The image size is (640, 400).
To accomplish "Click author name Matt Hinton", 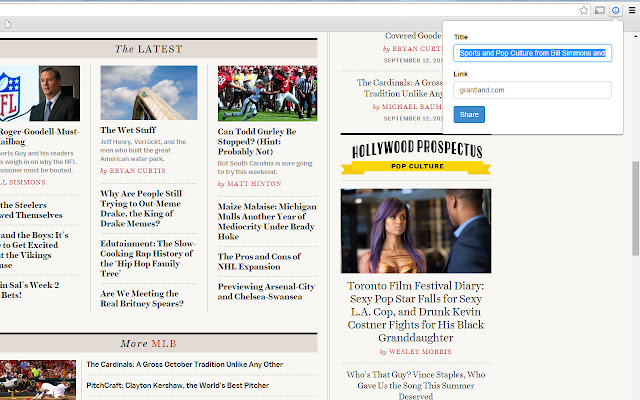I will [x=254, y=184].
